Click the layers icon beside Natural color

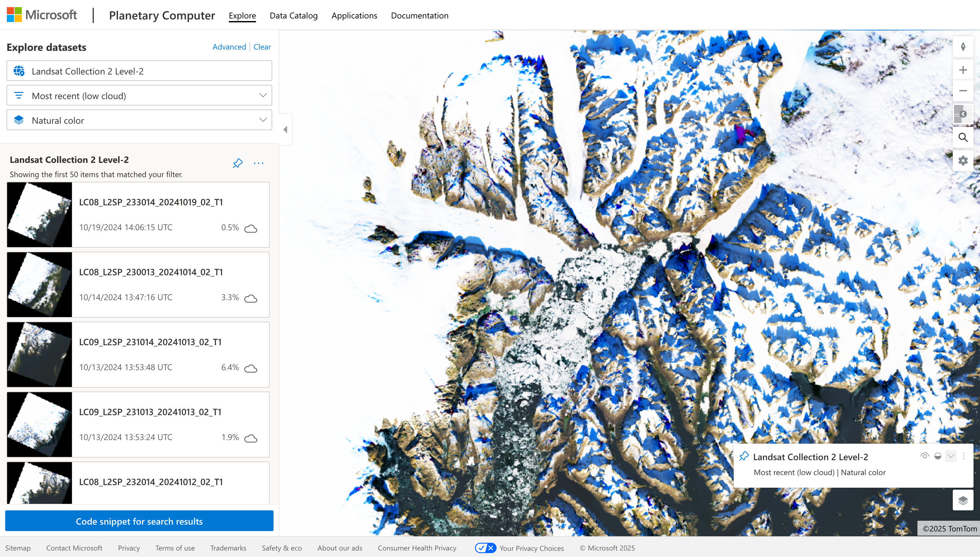[x=19, y=120]
